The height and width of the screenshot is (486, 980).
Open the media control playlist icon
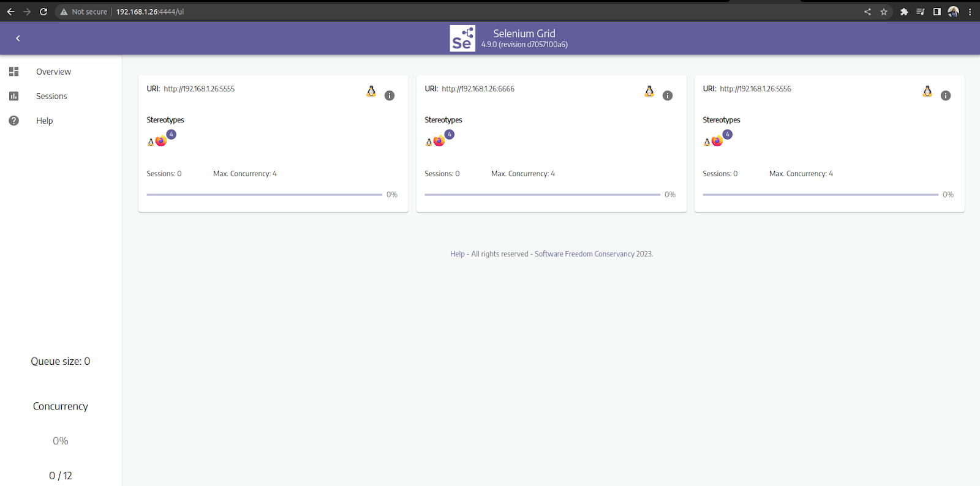(x=921, y=12)
